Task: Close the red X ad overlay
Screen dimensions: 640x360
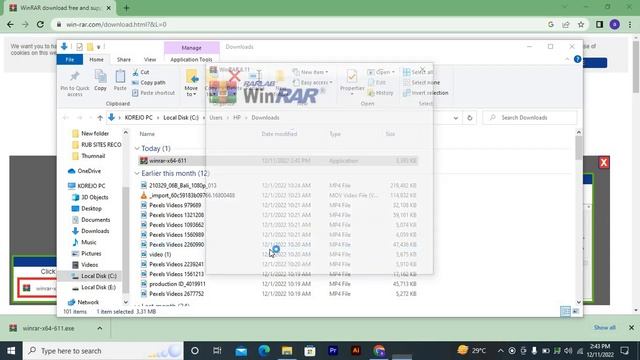Action: tap(604, 162)
